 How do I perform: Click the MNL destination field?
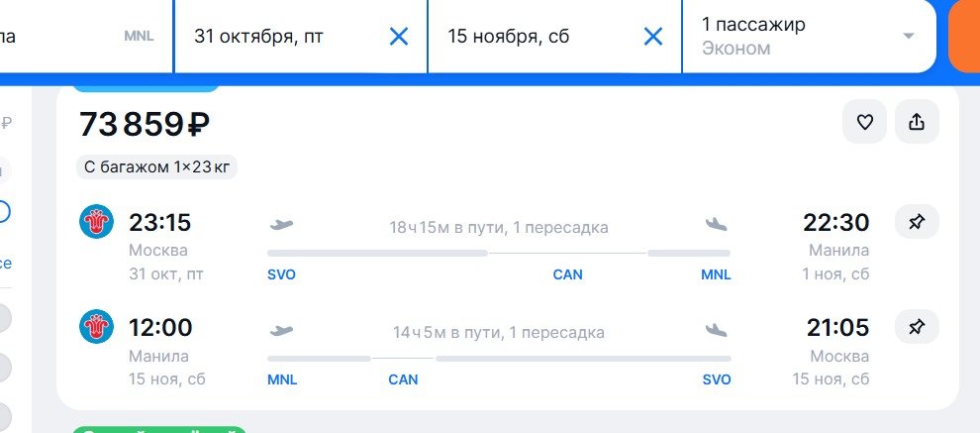(x=85, y=37)
